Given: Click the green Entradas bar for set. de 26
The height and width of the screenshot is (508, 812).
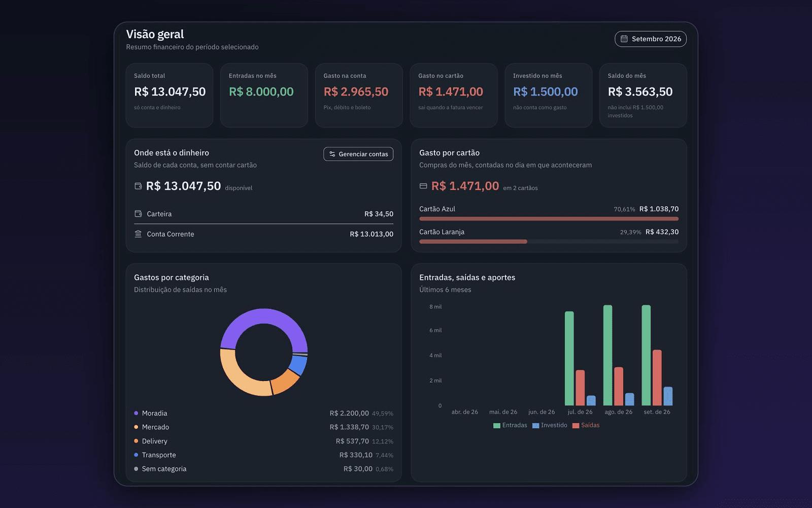Looking at the screenshot, I should click(646, 355).
